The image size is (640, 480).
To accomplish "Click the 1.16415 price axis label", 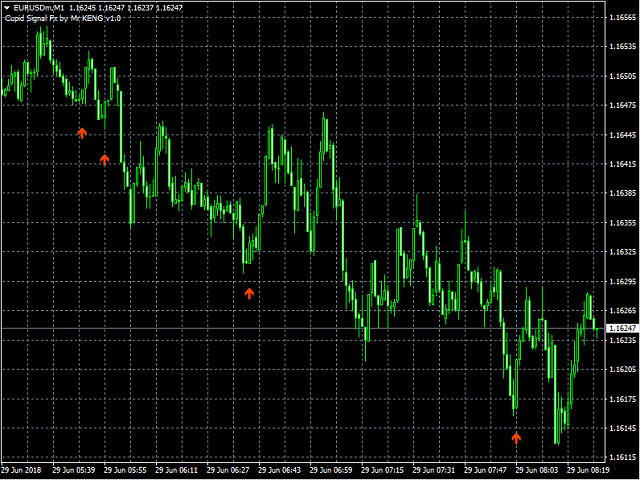I will 622,164.
